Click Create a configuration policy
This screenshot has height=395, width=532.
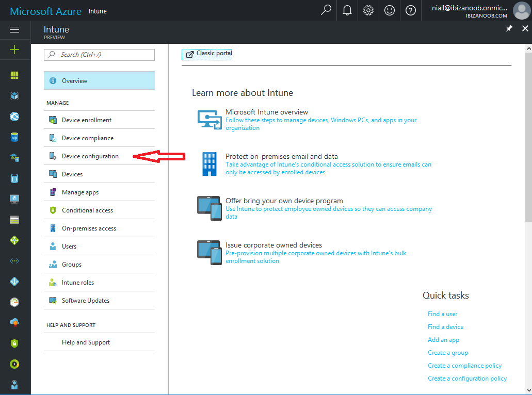pos(467,378)
